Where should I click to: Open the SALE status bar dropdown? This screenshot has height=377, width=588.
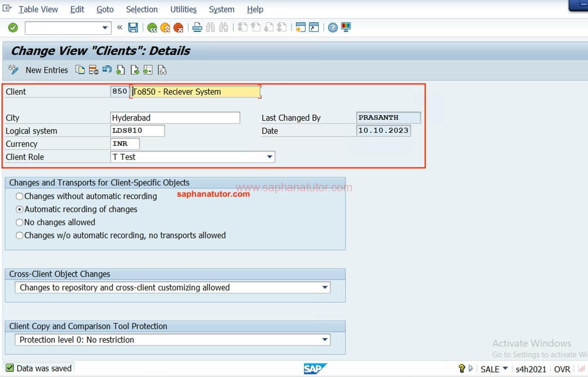(x=505, y=368)
